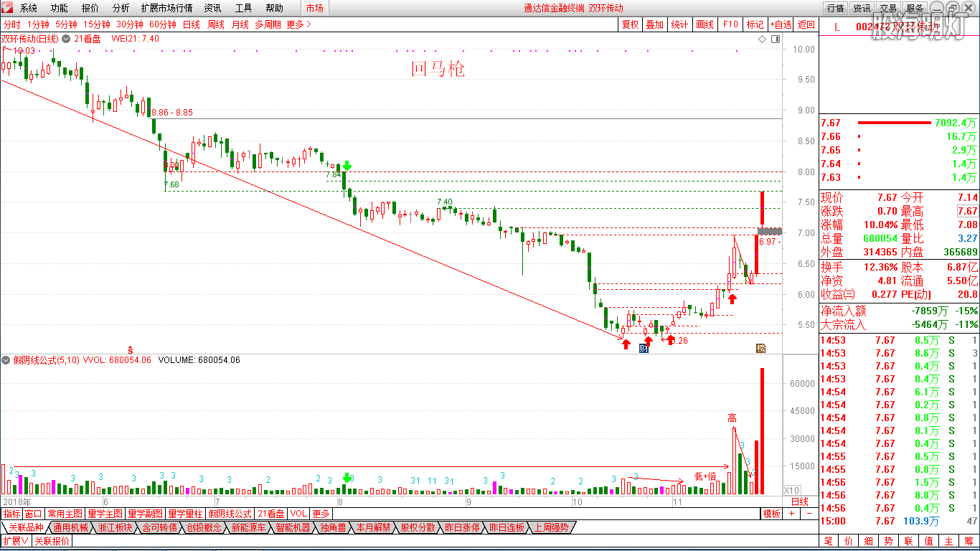Click the green down arrow signal marker on candlestick chart
This screenshot has height=551, width=980.
tap(347, 166)
